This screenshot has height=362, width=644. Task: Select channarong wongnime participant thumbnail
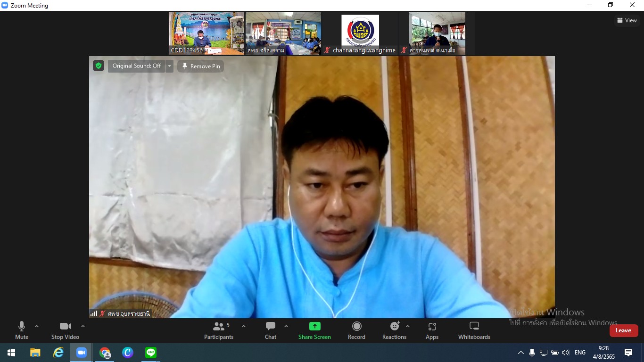tap(360, 33)
